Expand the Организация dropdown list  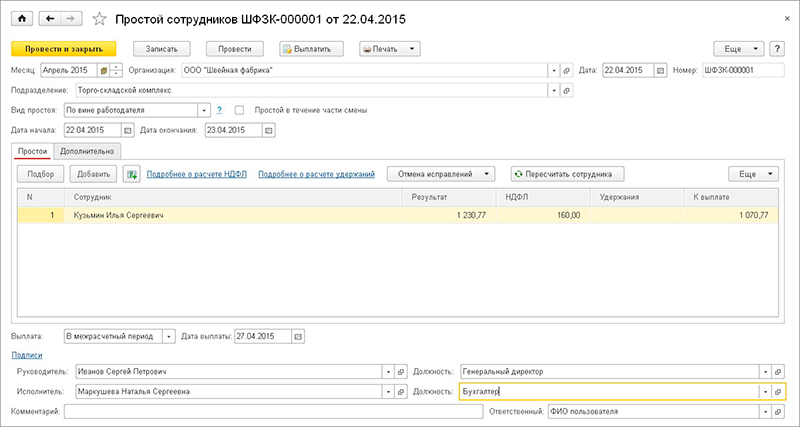pyautogui.click(x=554, y=70)
